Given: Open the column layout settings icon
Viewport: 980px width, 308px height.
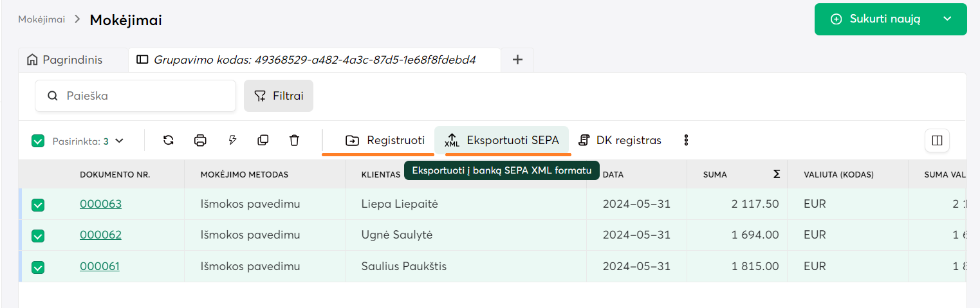Looking at the screenshot, I should point(937,140).
